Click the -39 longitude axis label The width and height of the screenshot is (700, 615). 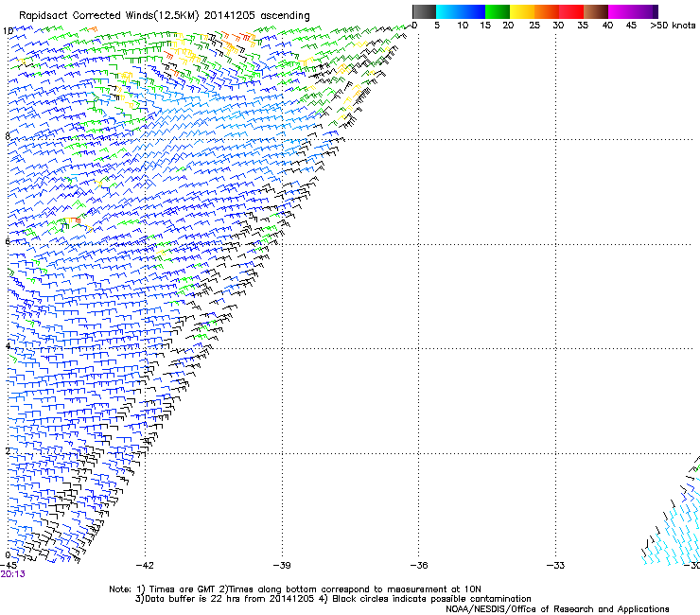[x=282, y=566]
